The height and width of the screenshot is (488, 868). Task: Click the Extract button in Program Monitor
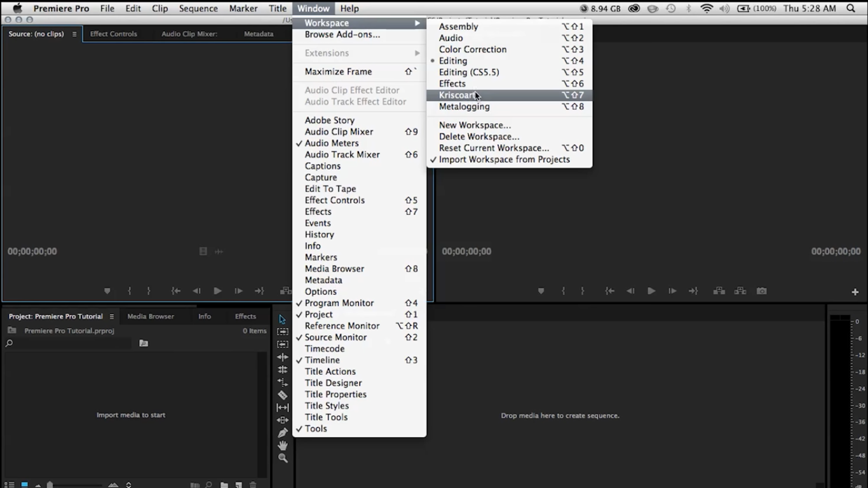[x=740, y=291]
